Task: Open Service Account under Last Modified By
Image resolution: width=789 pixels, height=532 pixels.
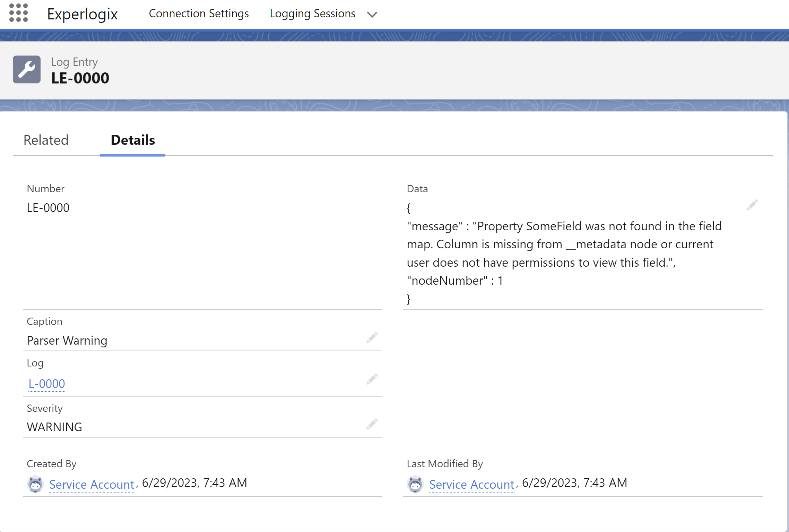Action: pos(471,484)
